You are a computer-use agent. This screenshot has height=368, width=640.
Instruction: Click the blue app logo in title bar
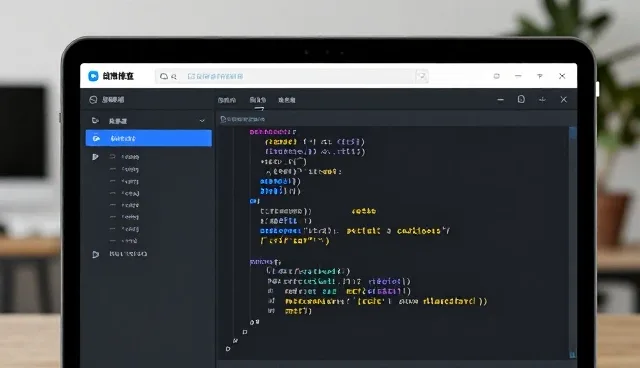93,76
